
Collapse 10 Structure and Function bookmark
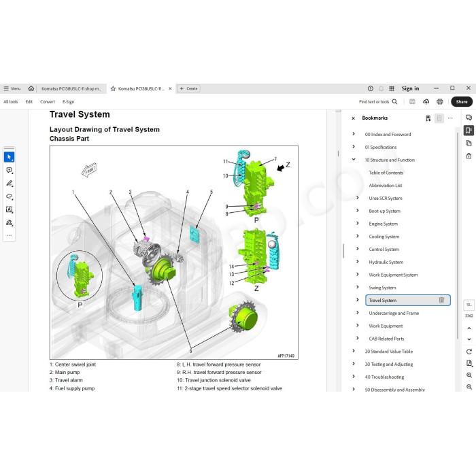[354, 159]
